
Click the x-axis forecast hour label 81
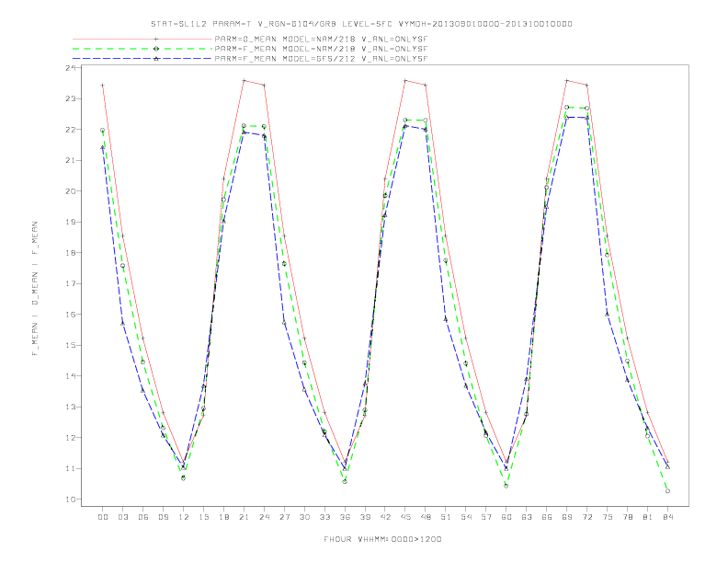pos(648,517)
